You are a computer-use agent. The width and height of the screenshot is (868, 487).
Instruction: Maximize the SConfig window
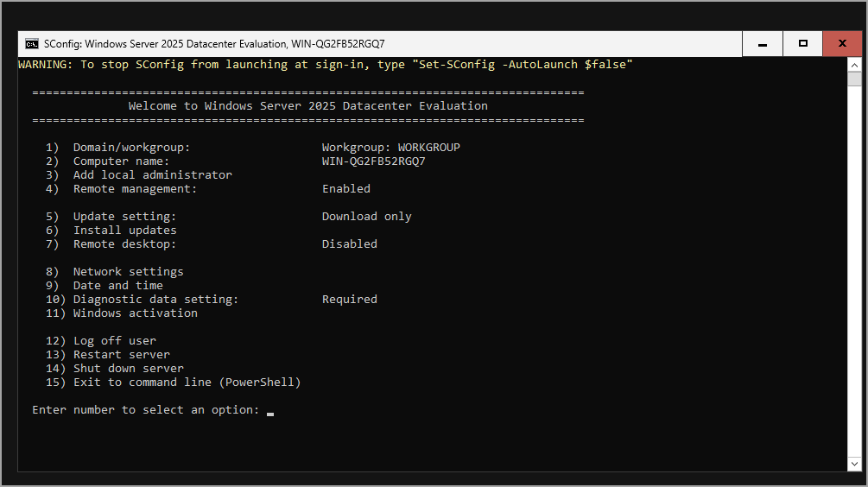(802, 44)
